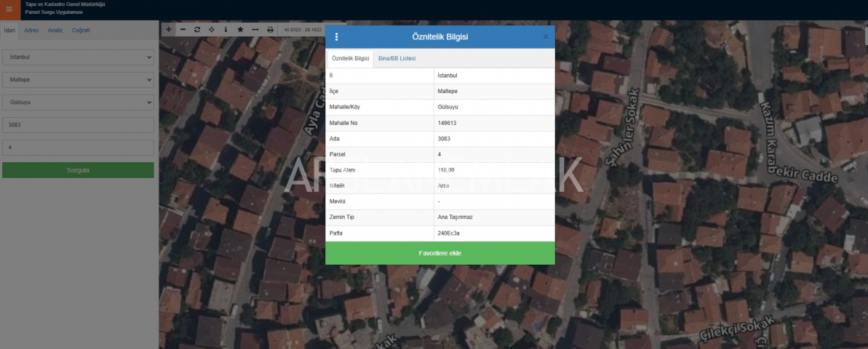Image resolution: width=868 pixels, height=349 pixels.
Task: Expand the İstanbul province dropdown
Action: [78, 57]
